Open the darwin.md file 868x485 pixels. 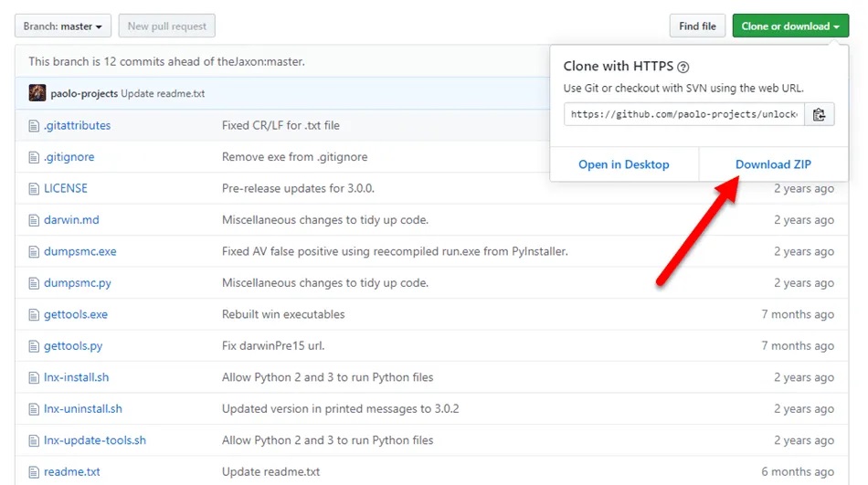[x=71, y=220]
